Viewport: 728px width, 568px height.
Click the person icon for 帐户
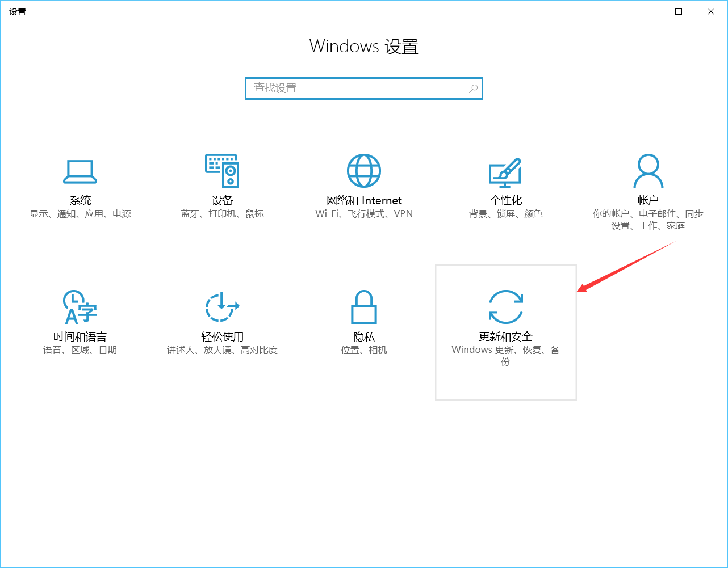click(x=648, y=170)
